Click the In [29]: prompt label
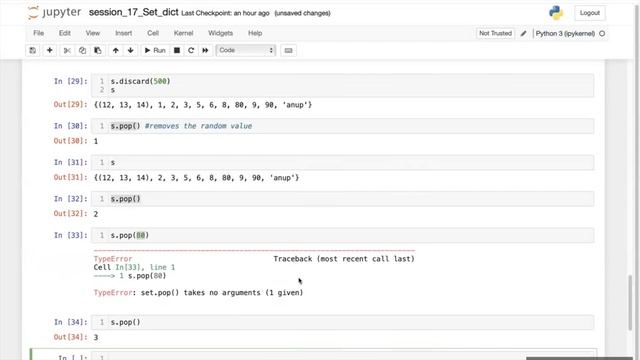This screenshot has width=640, height=360. (71, 81)
